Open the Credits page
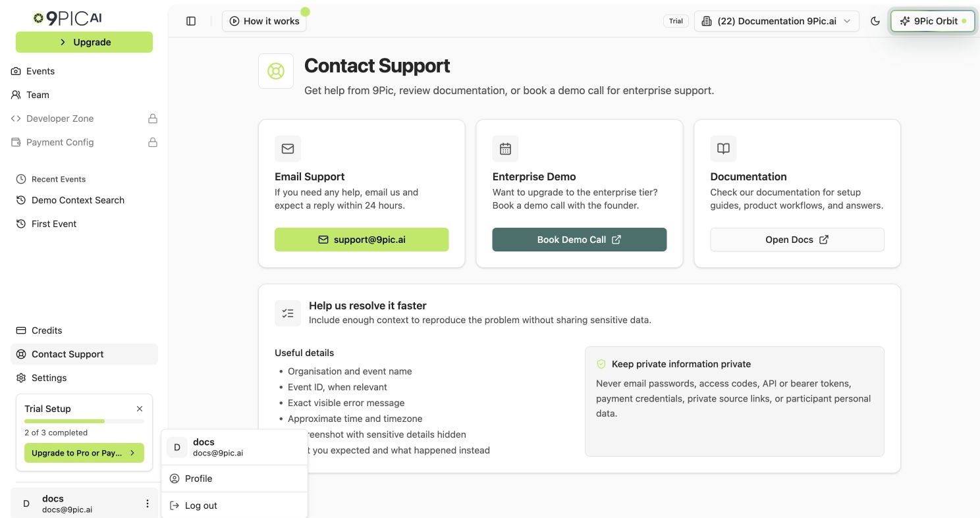The width and height of the screenshot is (980, 518). [84, 330]
